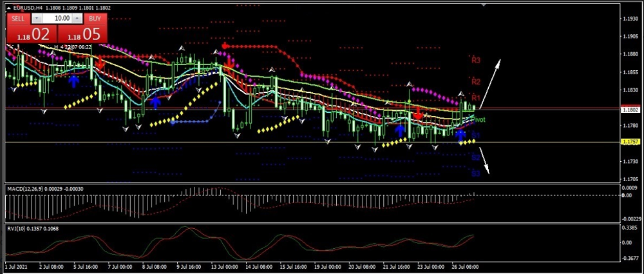Click the 10.00 lot volume input field
The width and height of the screenshot is (644, 274).
(58, 19)
